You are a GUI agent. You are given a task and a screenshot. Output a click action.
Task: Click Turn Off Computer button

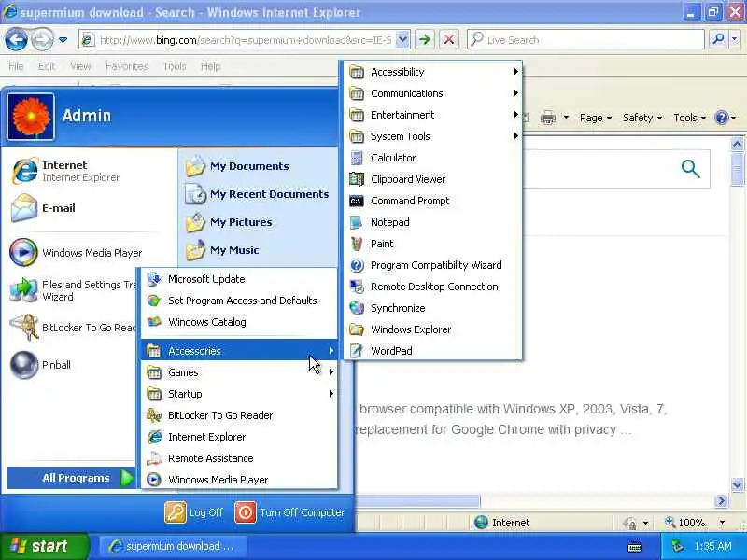[x=289, y=512]
